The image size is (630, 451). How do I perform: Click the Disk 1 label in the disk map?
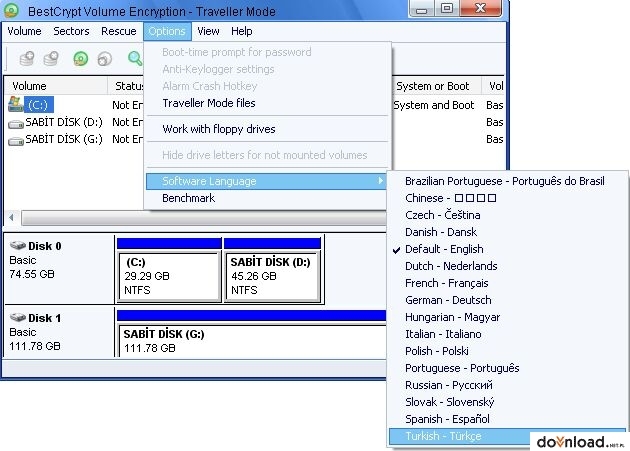[x=45, y=318]
